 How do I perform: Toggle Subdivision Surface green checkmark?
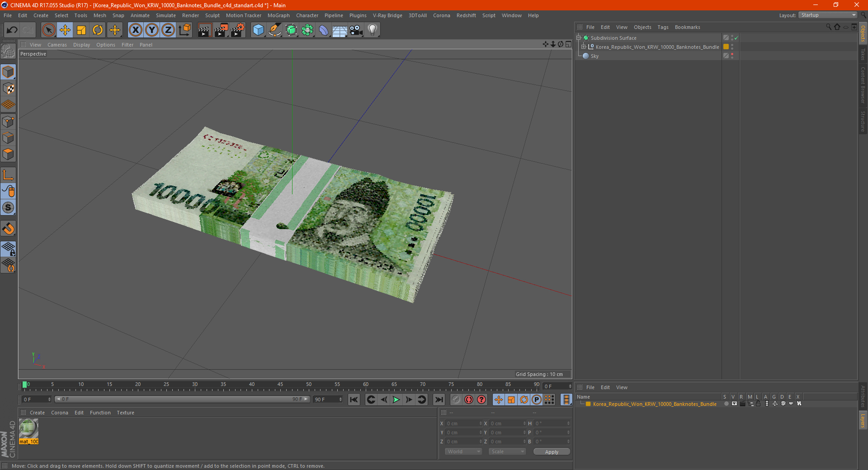click(736, 38)
